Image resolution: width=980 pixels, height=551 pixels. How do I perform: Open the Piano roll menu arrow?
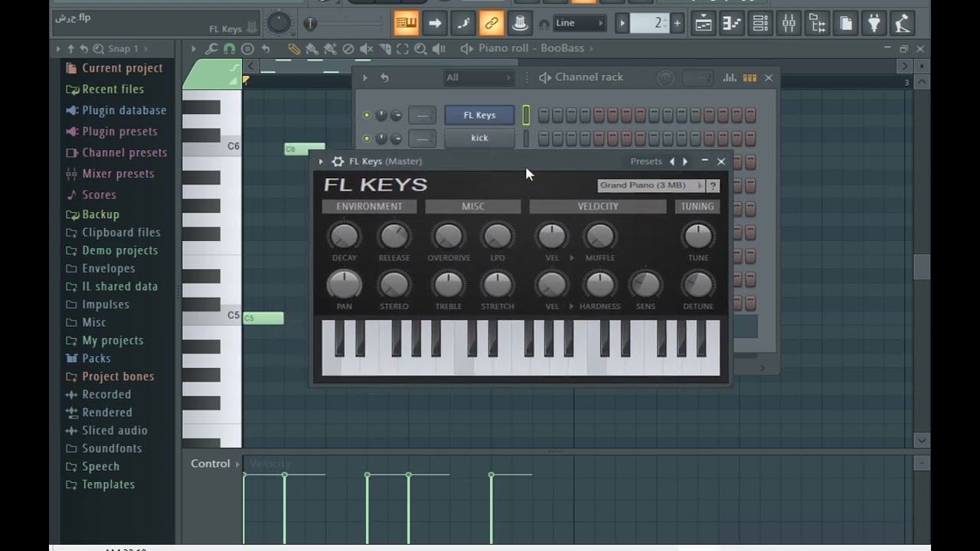(193, 49)
